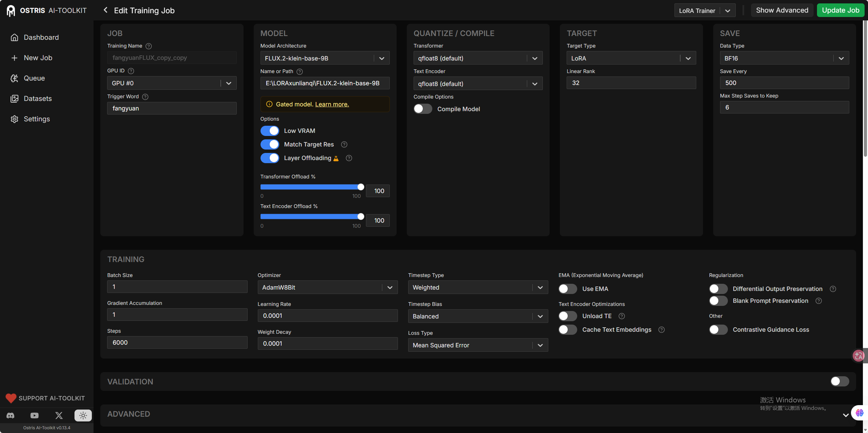Turn off the Match Target Res switch
The height and width of the screenshot is (433, 868).
pyautogui.click(x=270, y=144)
